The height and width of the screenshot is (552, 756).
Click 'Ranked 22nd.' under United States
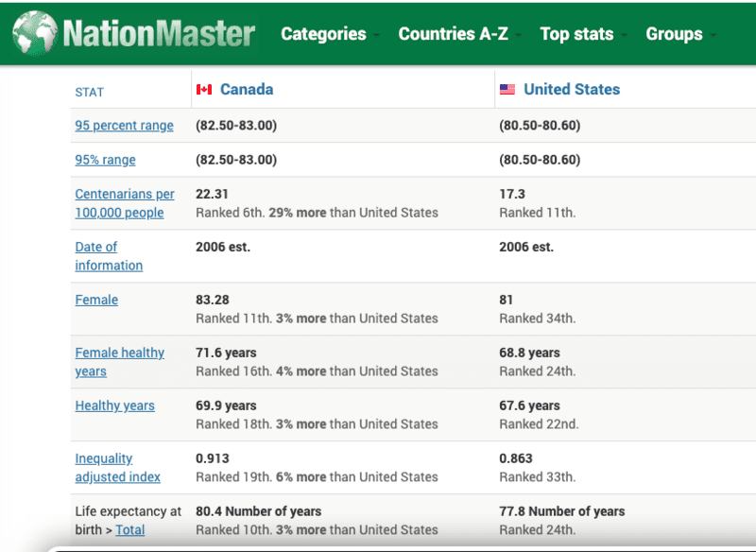tap(539, 424)
